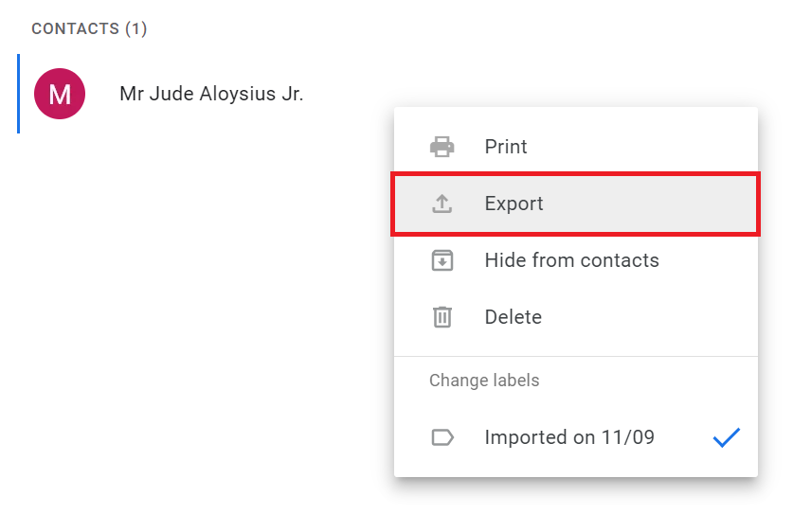
Task: Toggle the Imported on 11/09 label
Action: click(576, 437)
